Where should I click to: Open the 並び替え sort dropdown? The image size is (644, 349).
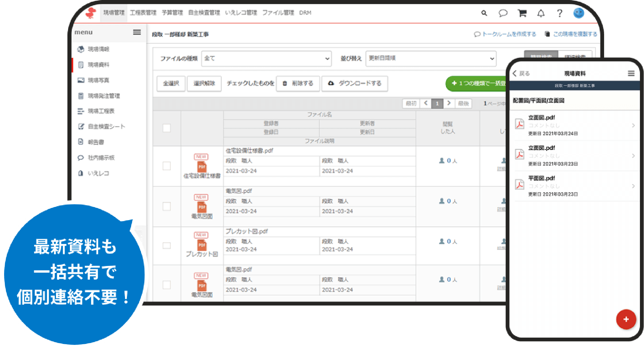pos(430,59)
